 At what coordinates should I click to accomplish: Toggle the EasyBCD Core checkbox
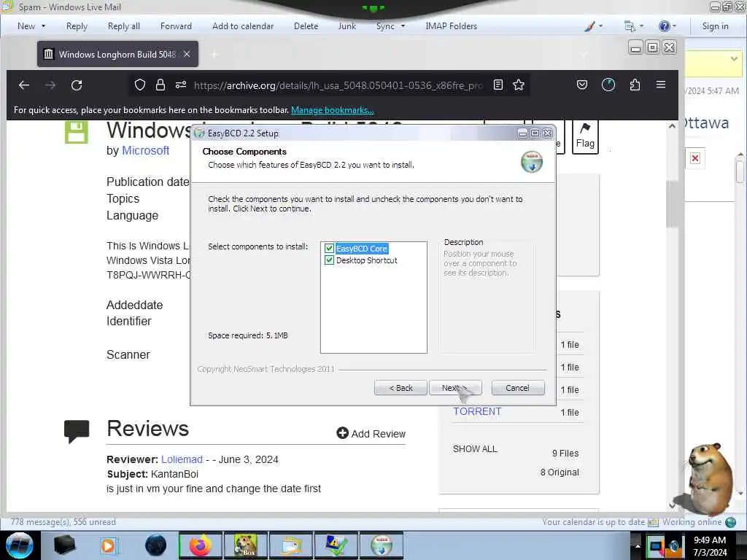click(329, 249)
